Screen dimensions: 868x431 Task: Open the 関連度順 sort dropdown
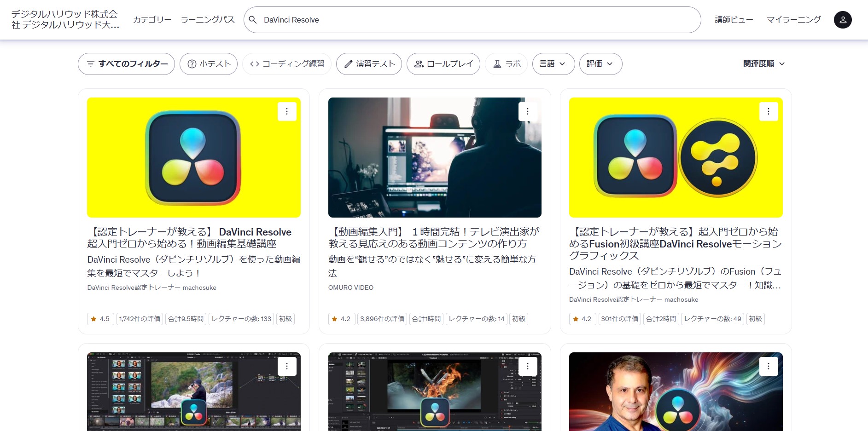[763, 64]
